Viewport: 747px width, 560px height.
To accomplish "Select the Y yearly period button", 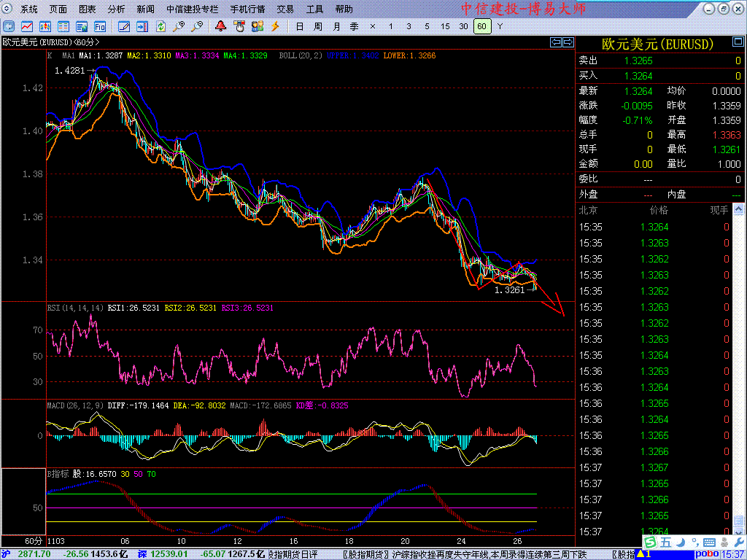I will coord(500,27).
